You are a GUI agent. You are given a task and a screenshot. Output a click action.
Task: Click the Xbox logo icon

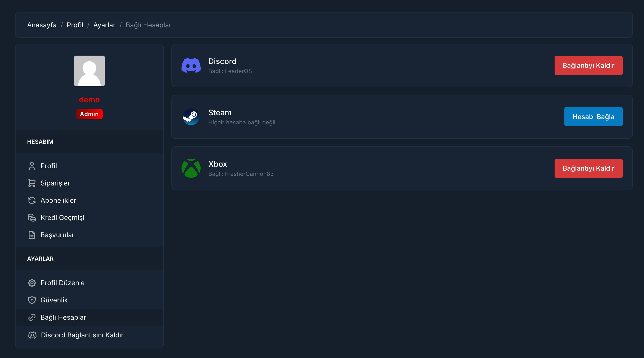(191, 168)
